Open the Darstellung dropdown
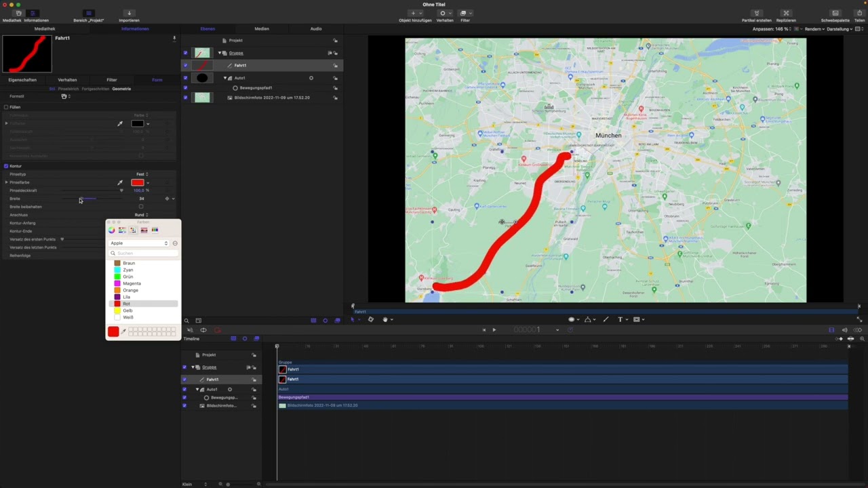Viewport: 868px width, 488px height. (840, 29)
